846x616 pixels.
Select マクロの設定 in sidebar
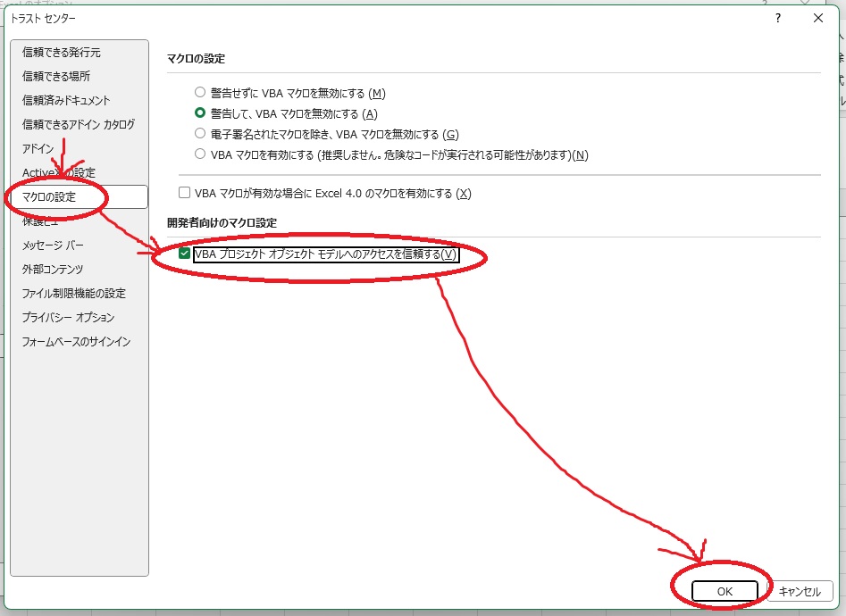coord(49,197)
